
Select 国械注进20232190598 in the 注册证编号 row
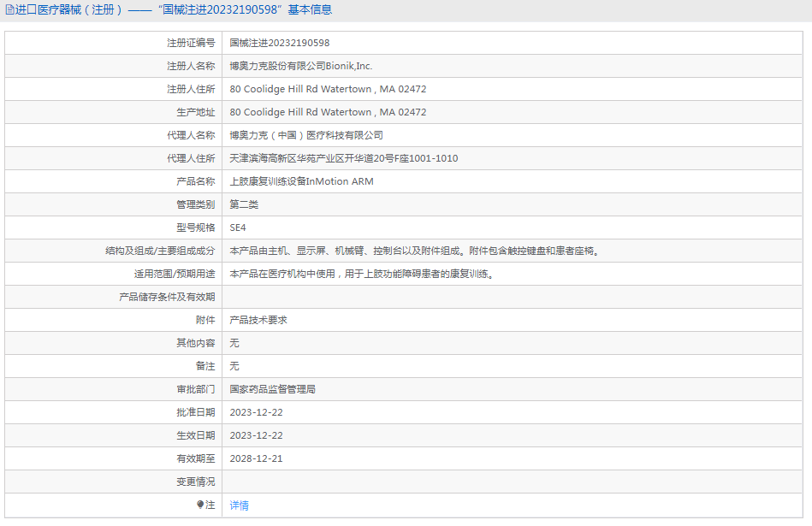(x=280, y=43)
